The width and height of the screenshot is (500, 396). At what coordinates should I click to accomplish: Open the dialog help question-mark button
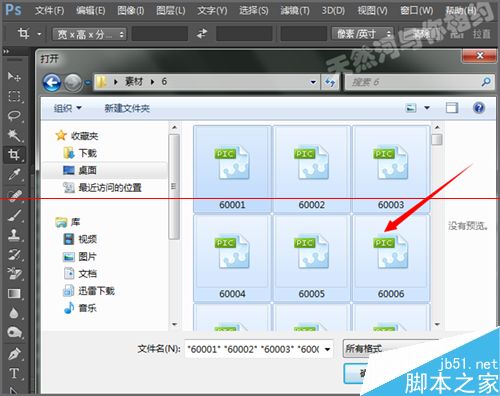479,108
